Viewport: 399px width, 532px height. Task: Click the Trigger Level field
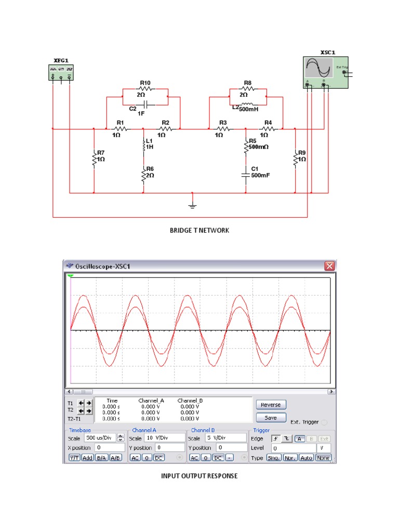[x=294, y=448]
